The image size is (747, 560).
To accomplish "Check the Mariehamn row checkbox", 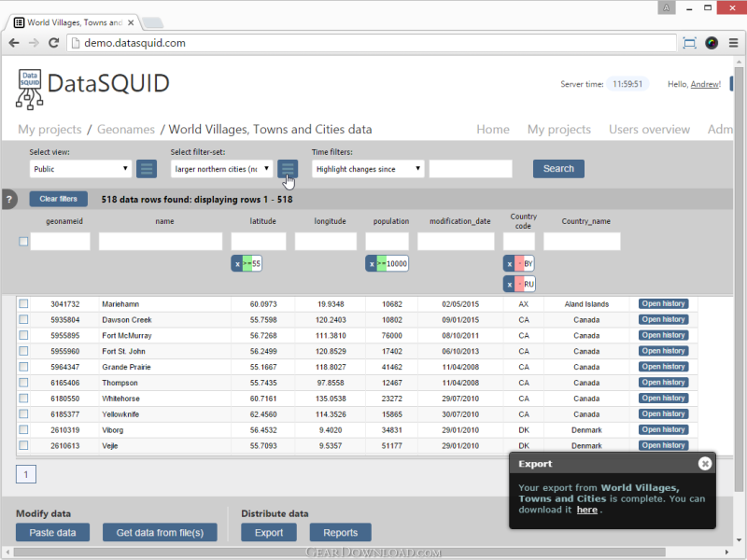I will pyautogui.click(x=23, y=303).
